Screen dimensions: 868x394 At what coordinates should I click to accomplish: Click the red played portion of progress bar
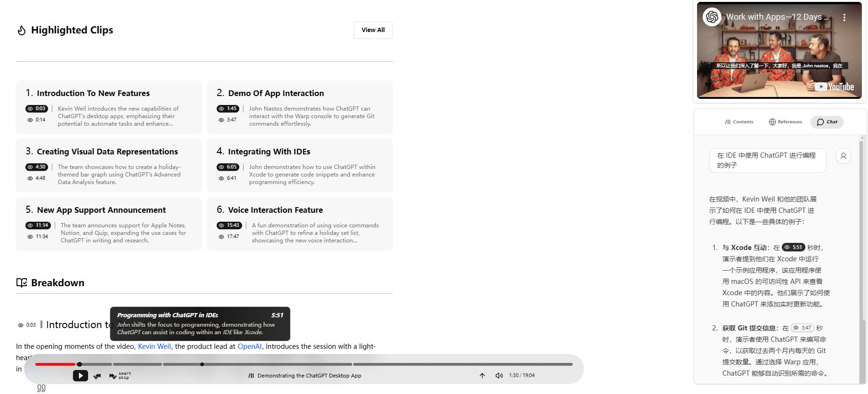point(55,364)
